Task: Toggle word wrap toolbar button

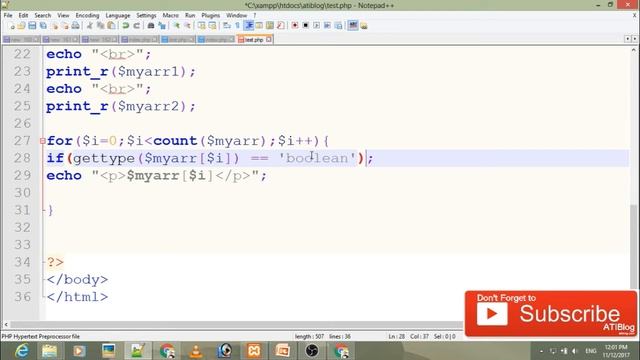Action: click(x=227, y=26)
